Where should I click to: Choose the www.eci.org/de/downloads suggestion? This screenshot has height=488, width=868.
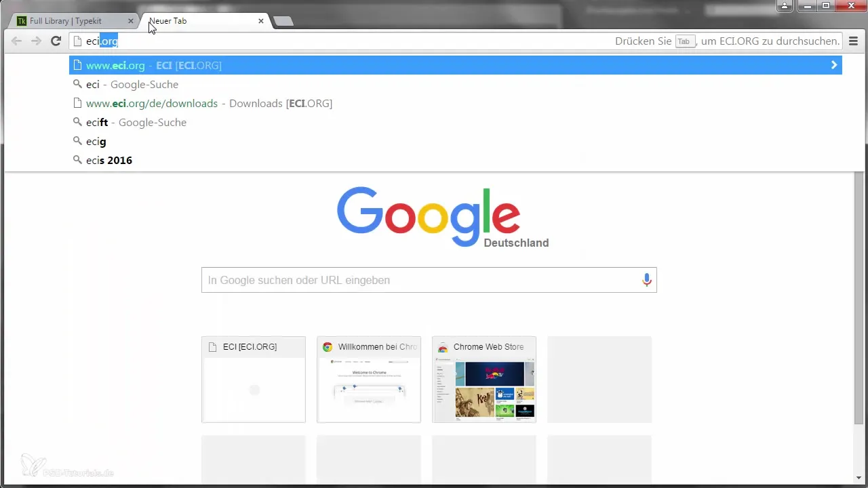[456, 104]
